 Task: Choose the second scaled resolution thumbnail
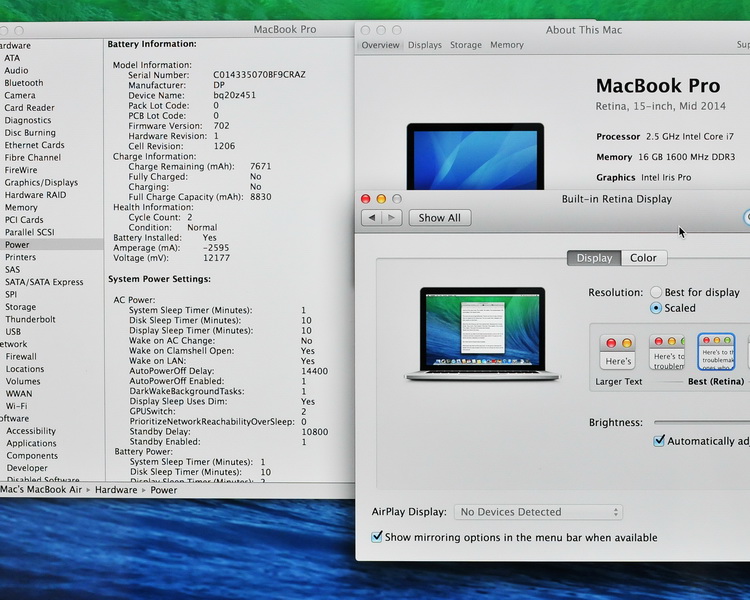pyautogui.click(x=667, y=352)
